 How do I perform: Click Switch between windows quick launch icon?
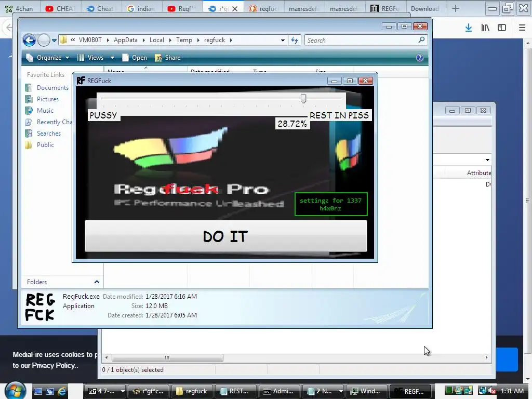[x=49, y=391]
